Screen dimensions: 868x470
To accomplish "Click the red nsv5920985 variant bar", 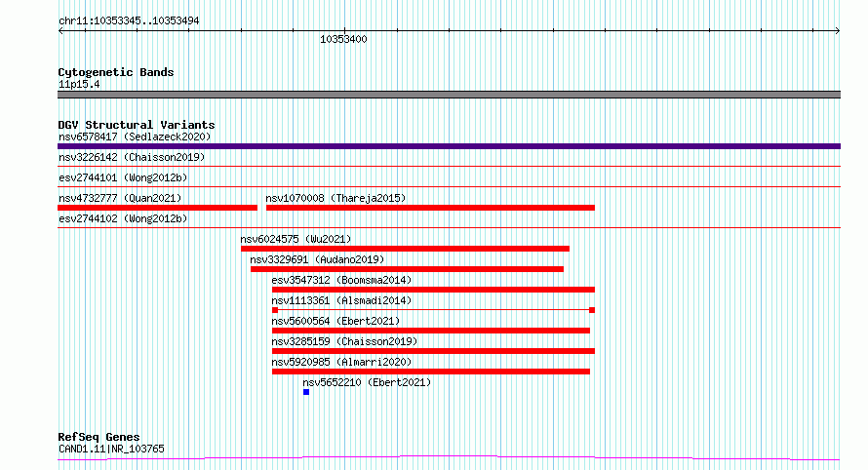I will tap(431, 372).
